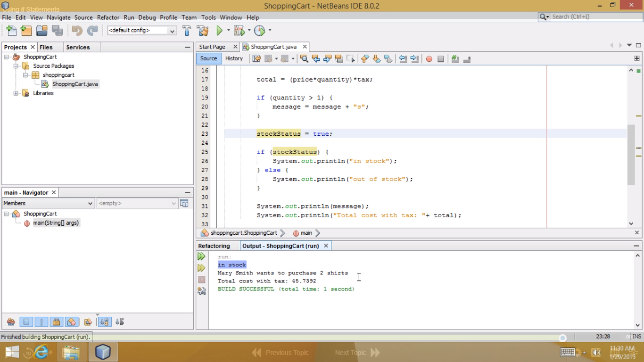Image resolution: width=644 pixels, height=362 pixels.
Task: Click the Save All icon
Action: [58, 31]
